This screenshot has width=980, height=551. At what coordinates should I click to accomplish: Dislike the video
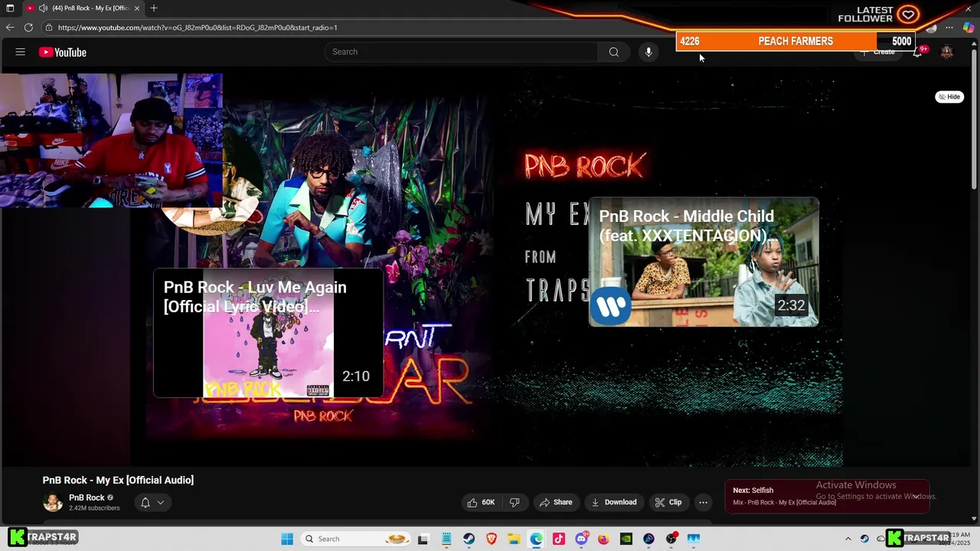(514, 502)
